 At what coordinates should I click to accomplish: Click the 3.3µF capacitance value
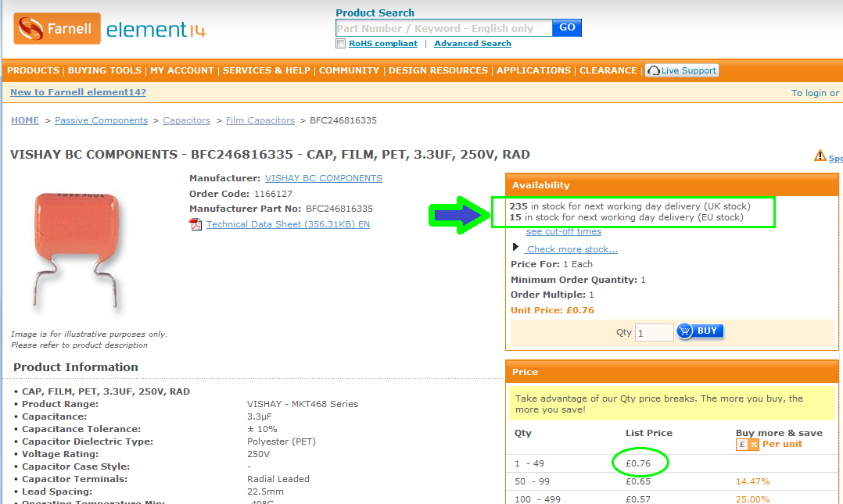pyautogui.click(x=259, y=417)
